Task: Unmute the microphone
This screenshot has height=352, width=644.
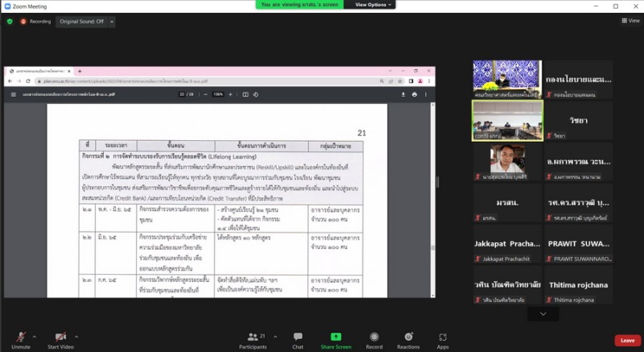Action: [x=20, y=338]
